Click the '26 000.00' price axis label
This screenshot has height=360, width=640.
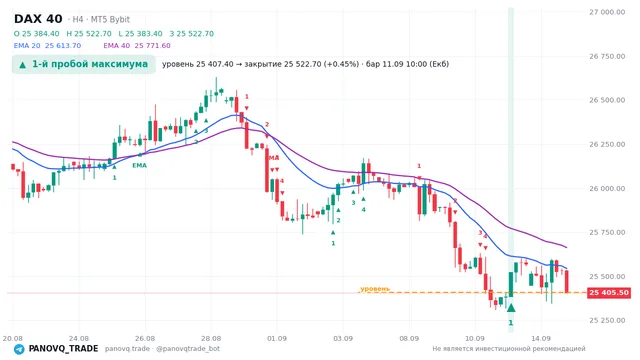tap(607, 188)
